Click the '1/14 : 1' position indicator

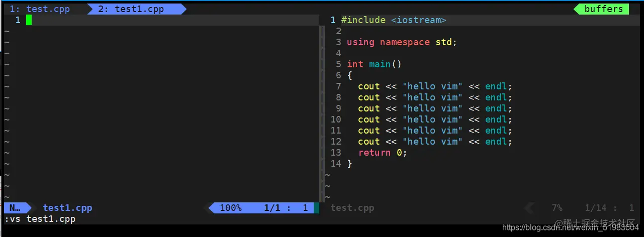(x=609, y=208)
